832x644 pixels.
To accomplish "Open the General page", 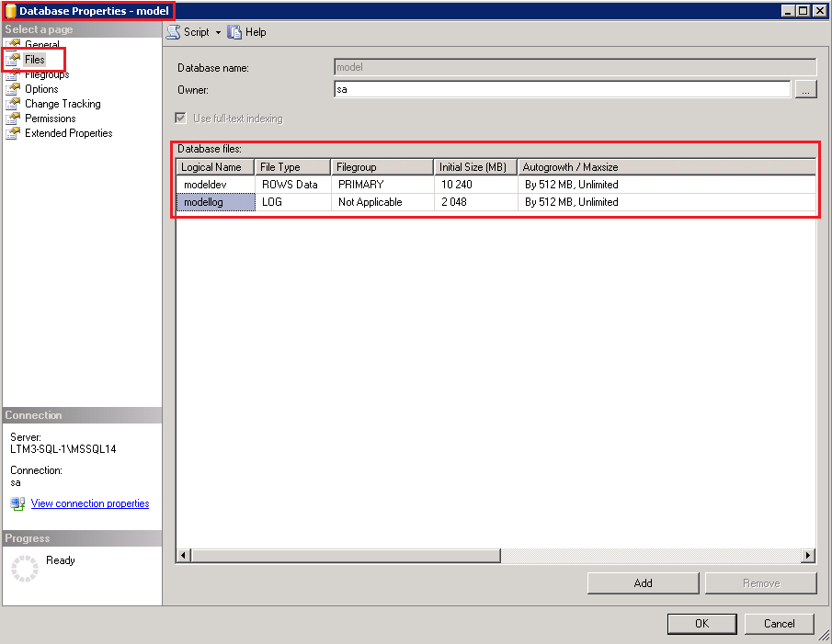I will tap(41, 45).
